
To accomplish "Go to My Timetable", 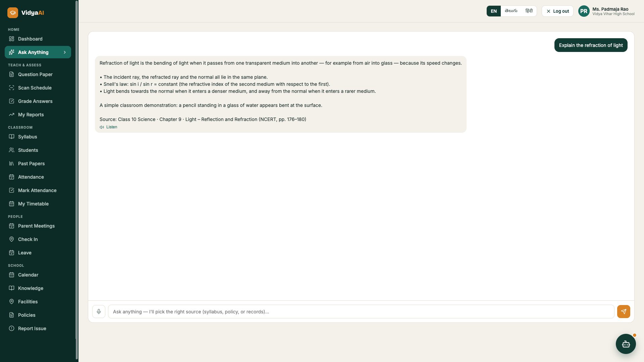I will pos(38,204).
